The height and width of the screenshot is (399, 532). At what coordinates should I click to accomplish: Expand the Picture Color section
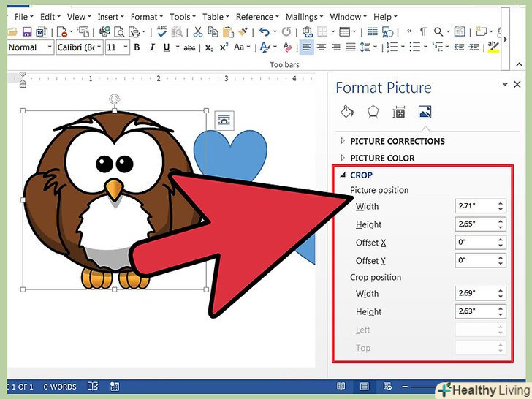[382, 158]
